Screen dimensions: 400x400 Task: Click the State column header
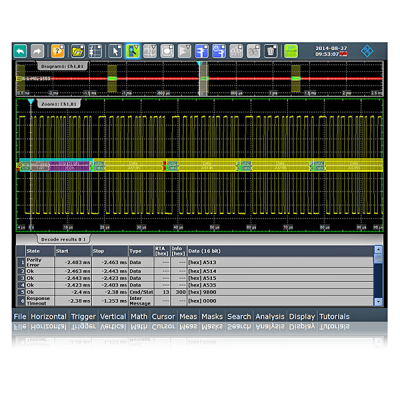(40, 251)
